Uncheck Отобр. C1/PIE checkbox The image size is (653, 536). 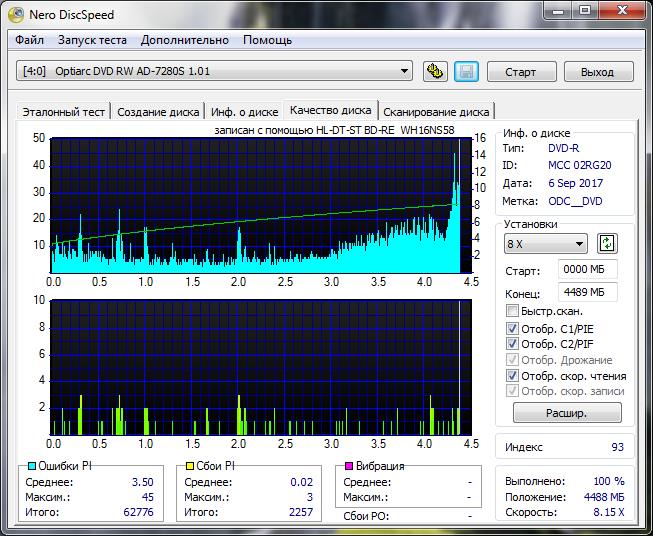click(x=513, y=328)
